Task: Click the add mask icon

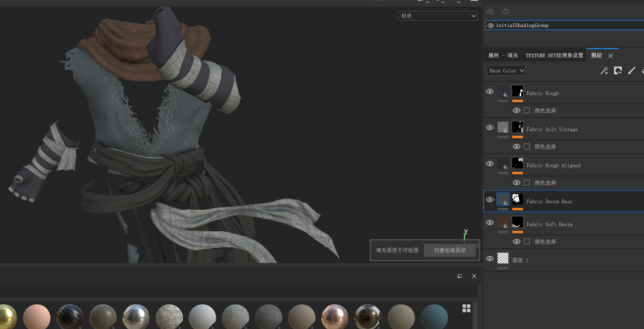Action: 617,71
